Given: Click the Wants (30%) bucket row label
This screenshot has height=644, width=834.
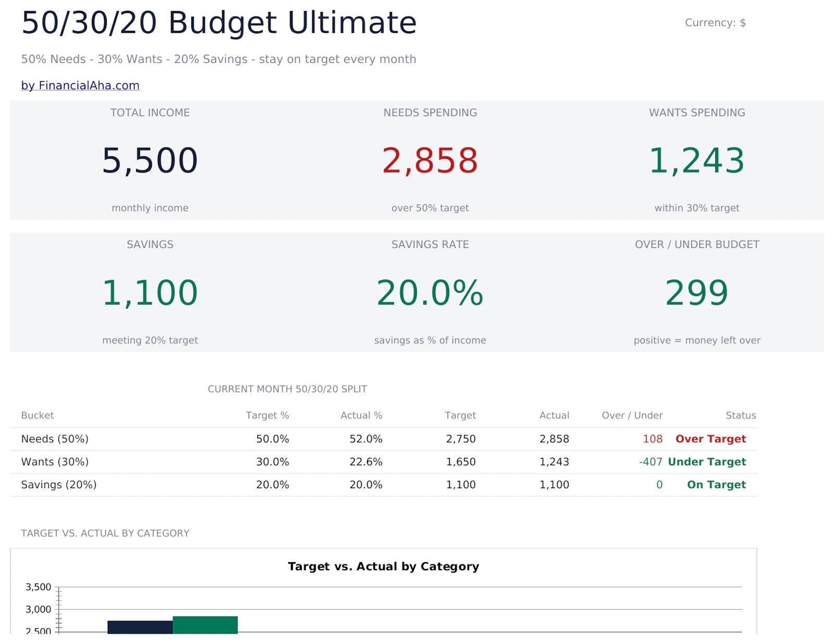Looking at the screenshot, I should [x=55, y=462].
